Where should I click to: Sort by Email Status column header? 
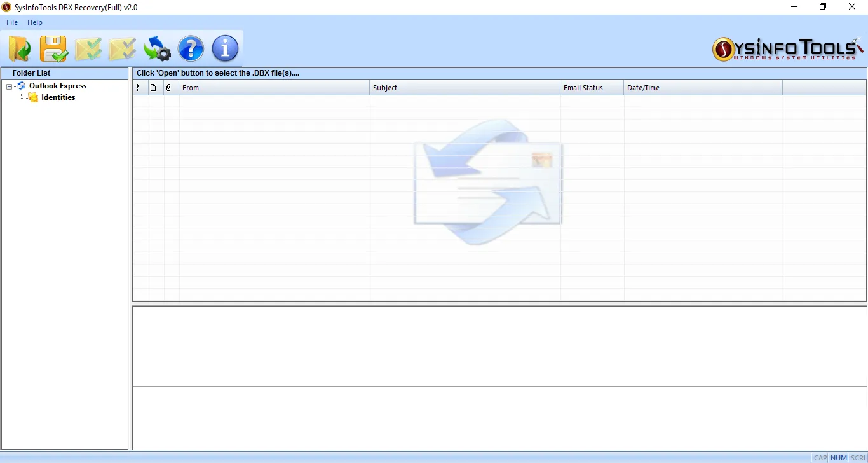592,88
